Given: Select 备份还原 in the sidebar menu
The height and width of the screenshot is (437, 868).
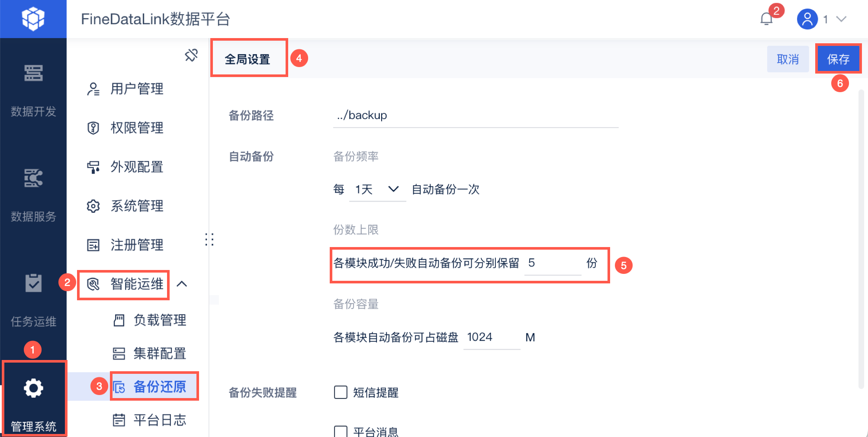Looking at the screenshot, I should click(159, 386).
